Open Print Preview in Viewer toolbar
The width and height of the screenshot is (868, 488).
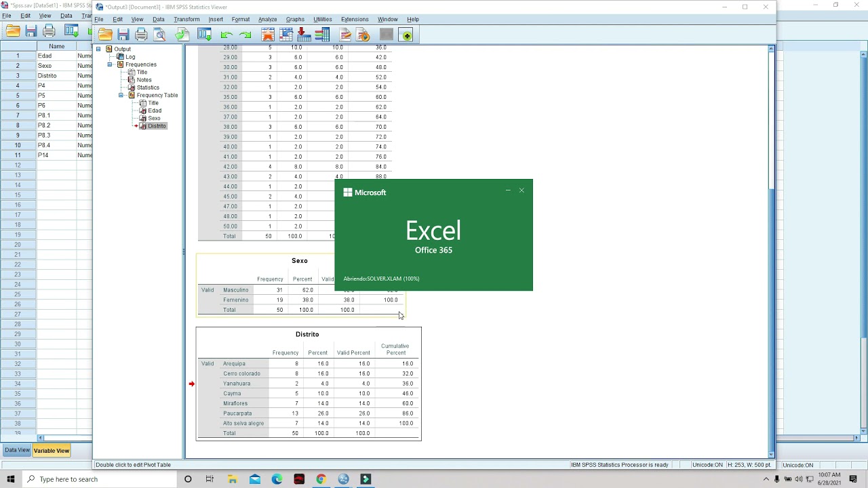159,35
